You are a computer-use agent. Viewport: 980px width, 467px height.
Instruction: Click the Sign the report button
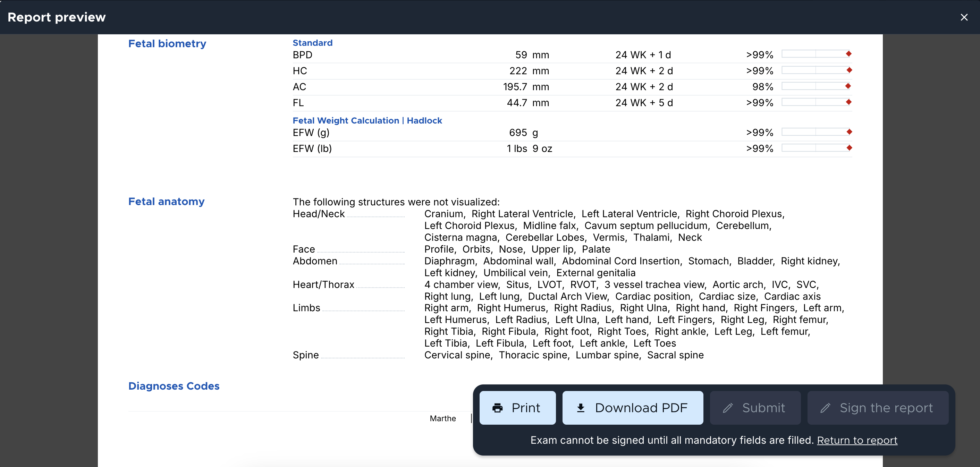coord(877,408)
